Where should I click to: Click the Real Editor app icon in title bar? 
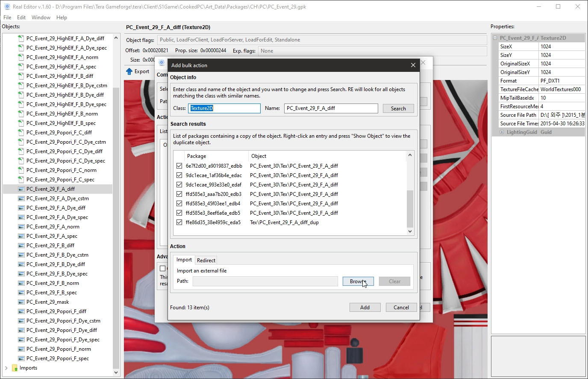click(6, 6)
